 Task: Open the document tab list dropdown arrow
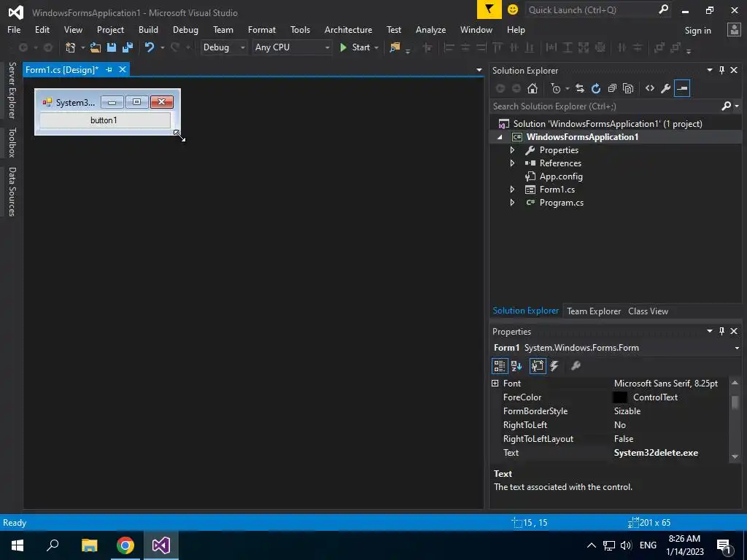479,70
